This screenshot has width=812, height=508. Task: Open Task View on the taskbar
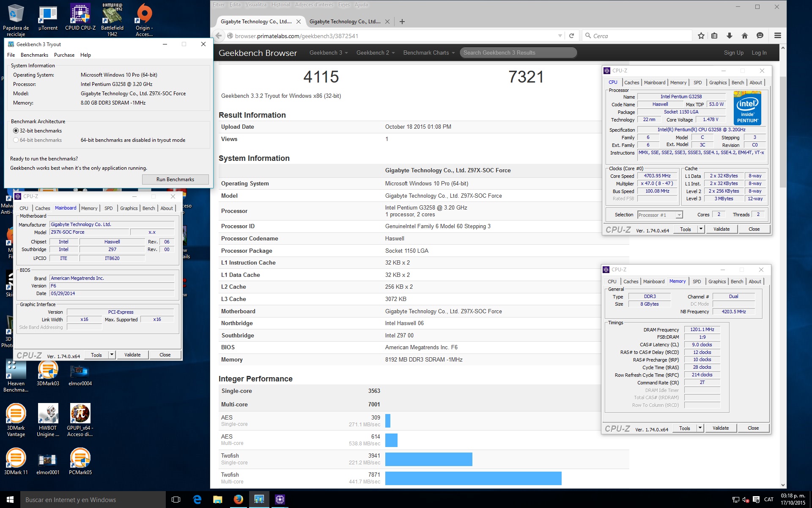(x=176, y=500)
